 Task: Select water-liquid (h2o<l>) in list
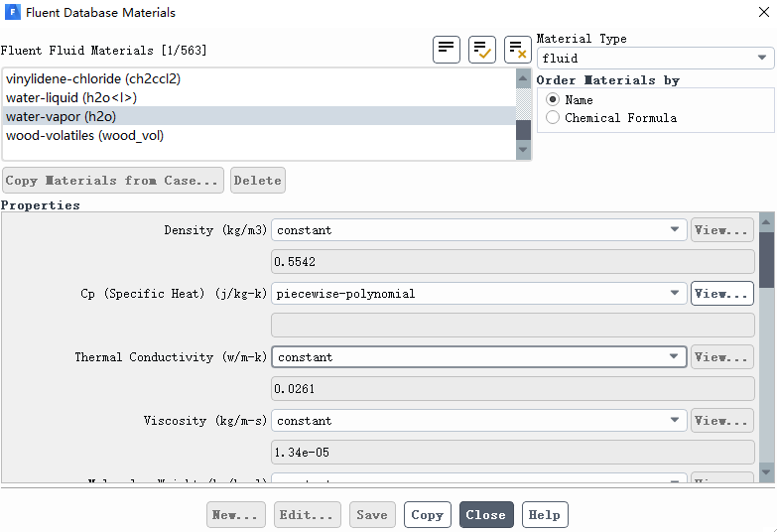(259, 97)
